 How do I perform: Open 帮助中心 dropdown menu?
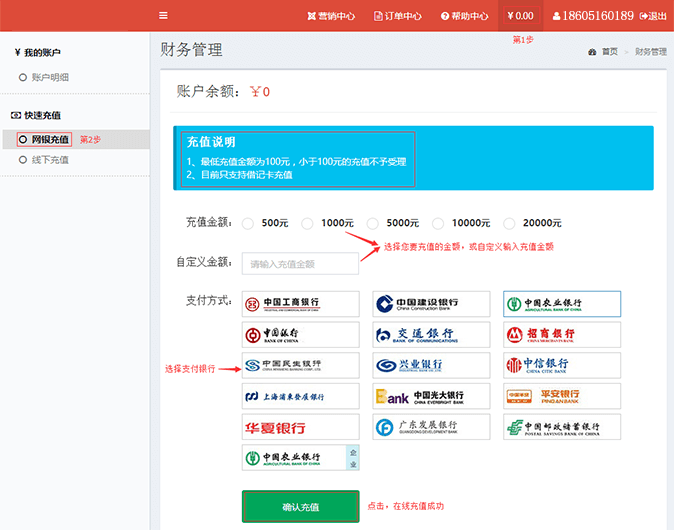(465, 16)
